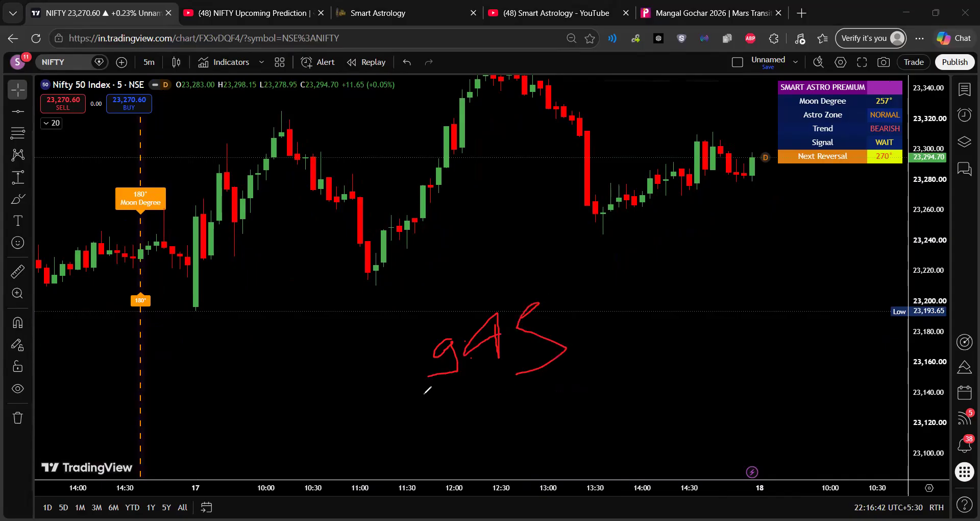
Task: Collapse the indicator legend showing 20
Action: tap(52, 123)
